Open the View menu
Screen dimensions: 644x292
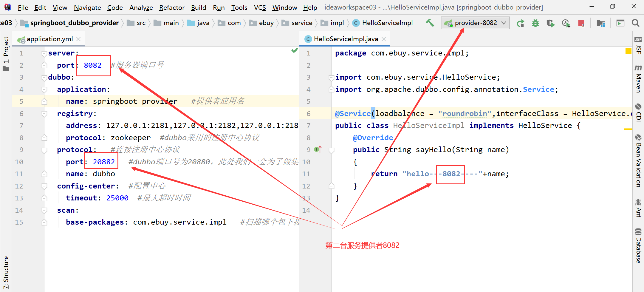(60, 7)
